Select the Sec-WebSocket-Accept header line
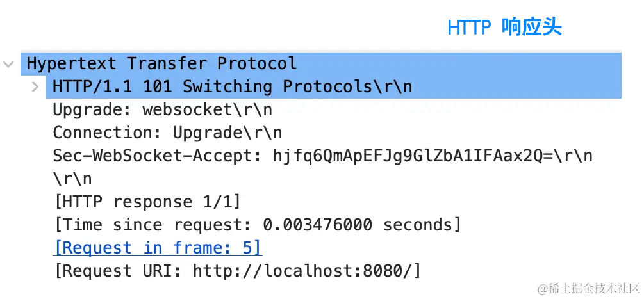Viewport: 644px width, 299px height. pyautogui.click(x=322, y=156)
